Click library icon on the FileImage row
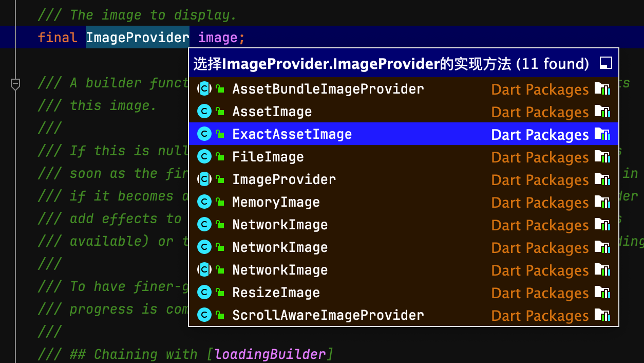The width and height of the screenshot is (644, 363). point(602,157)
